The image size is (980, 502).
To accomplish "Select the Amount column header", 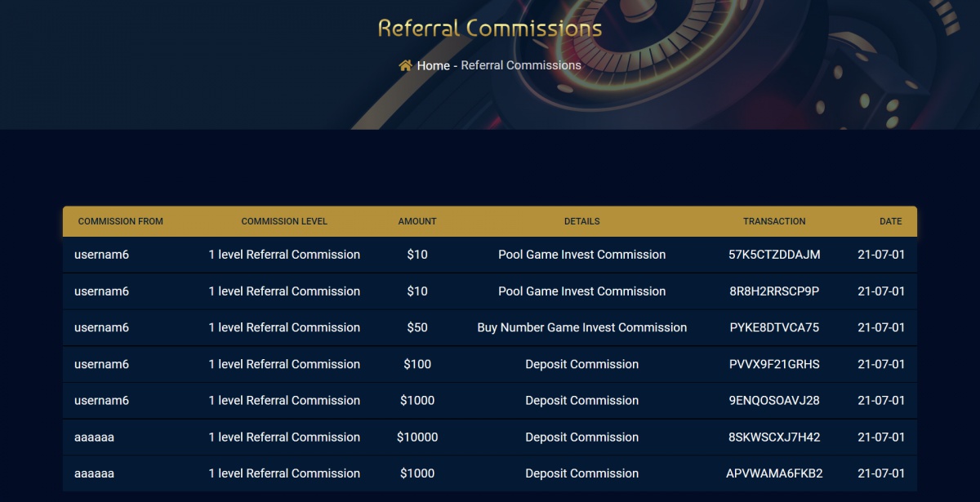I will coord(417,221).
